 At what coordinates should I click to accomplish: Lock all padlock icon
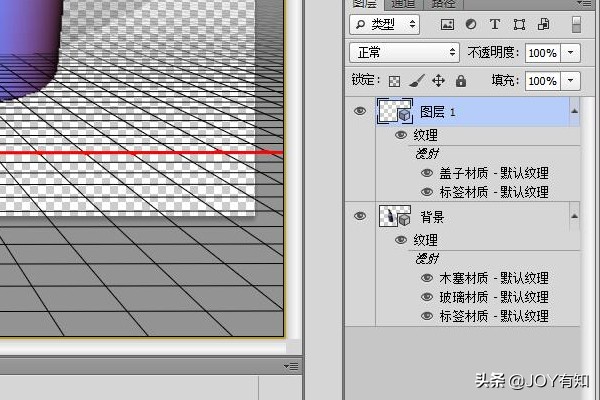[461, 81]
